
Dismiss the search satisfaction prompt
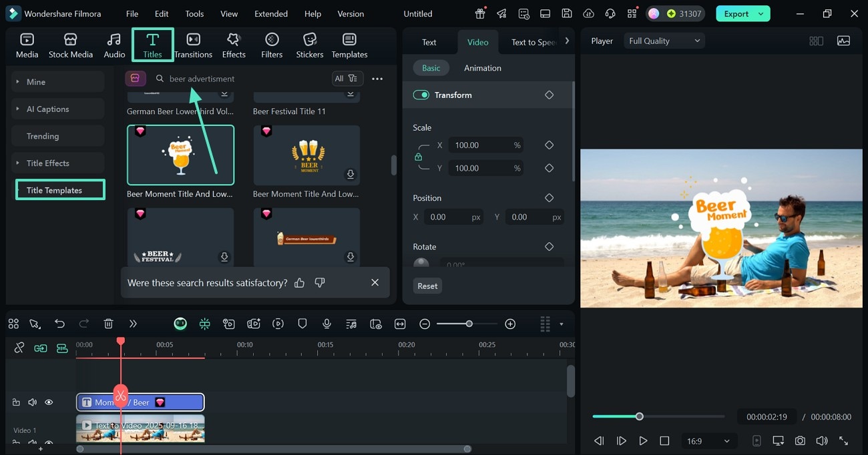(x=375, y=283)
